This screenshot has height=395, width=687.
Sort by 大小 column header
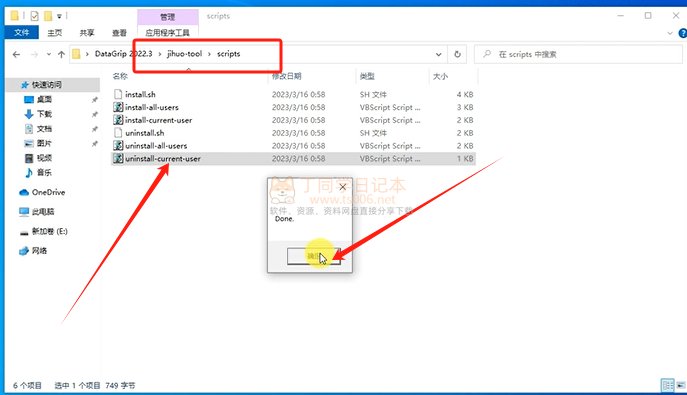440,76
